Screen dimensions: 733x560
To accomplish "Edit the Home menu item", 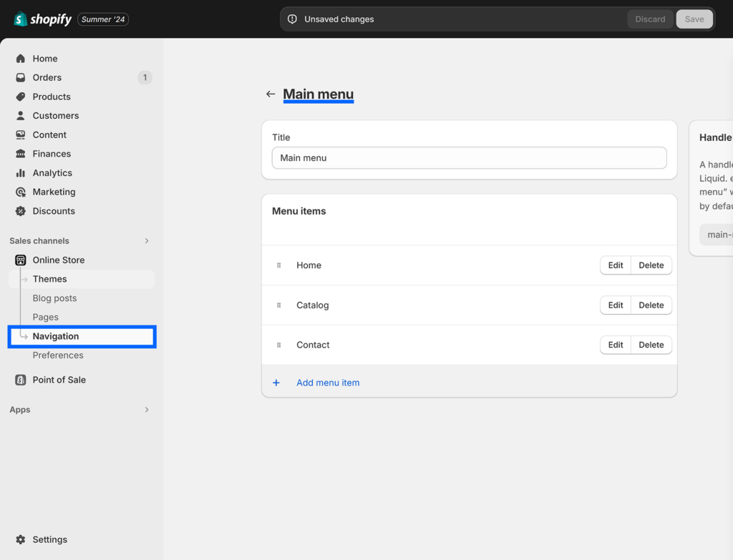I will [616, 265].
